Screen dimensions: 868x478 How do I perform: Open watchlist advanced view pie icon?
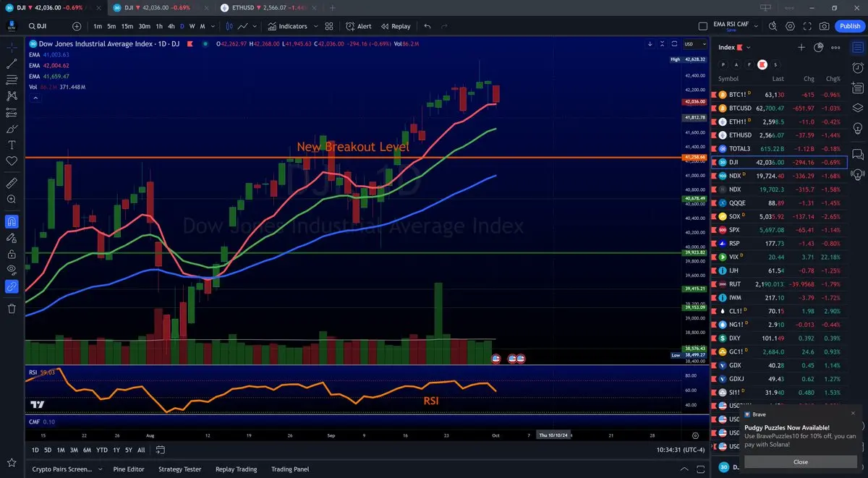click(x=819, y=47)
